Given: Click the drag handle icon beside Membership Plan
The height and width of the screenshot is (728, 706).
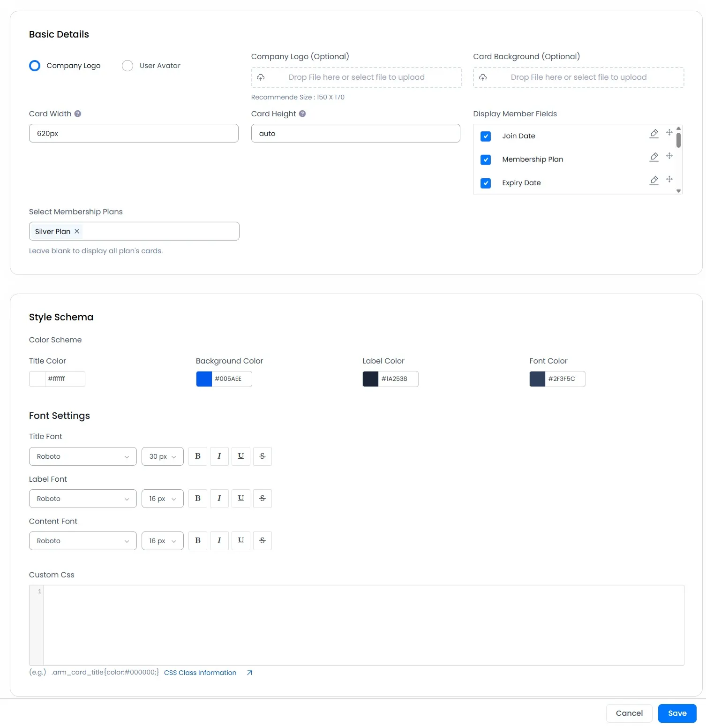Looking at the screenshot, I should (669, 156).
